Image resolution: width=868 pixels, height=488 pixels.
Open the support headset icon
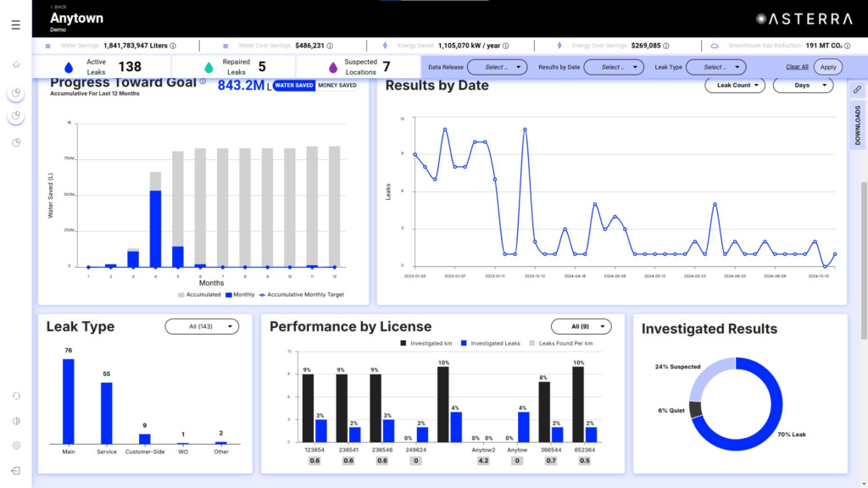(16, 396)
